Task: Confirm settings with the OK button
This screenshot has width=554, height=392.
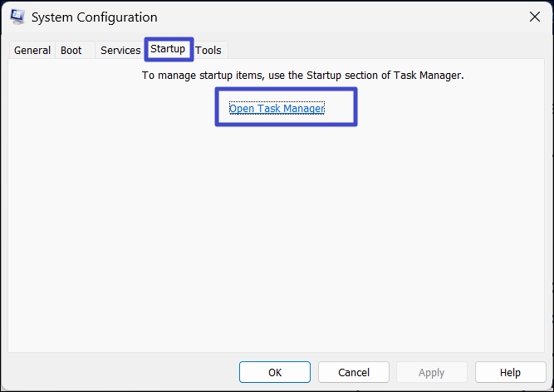Action: tap(275, 372)
